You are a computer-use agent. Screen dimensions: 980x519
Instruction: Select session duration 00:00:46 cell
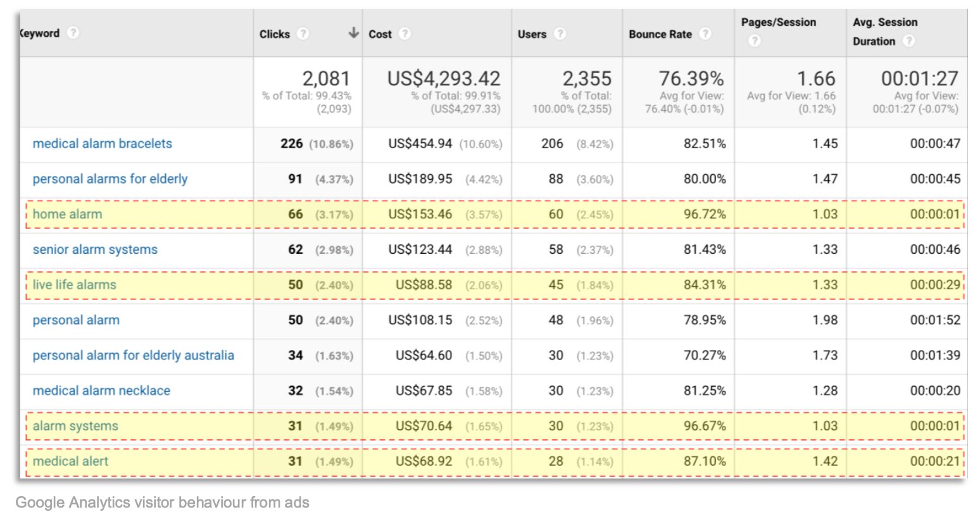[935, 249]
